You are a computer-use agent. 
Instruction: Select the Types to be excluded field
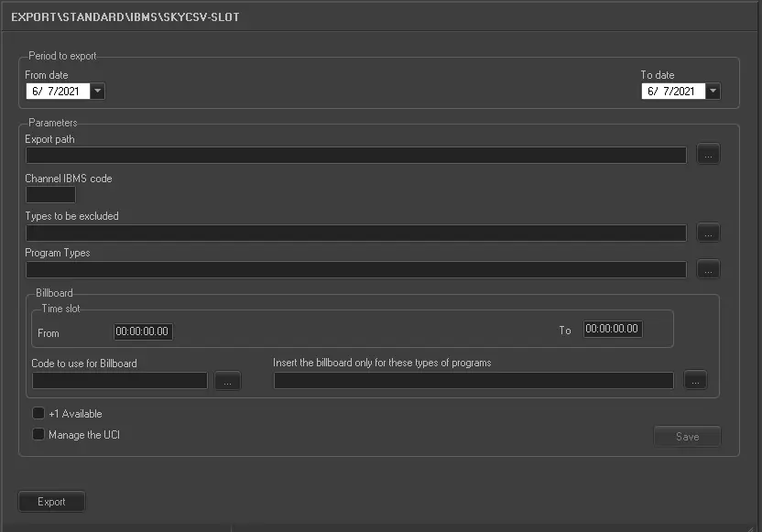[355, 233]
